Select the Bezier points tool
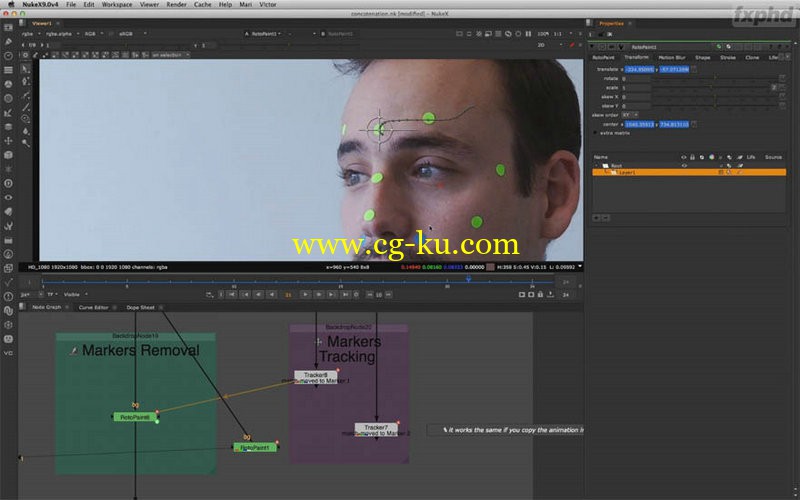 coord(26,82)
